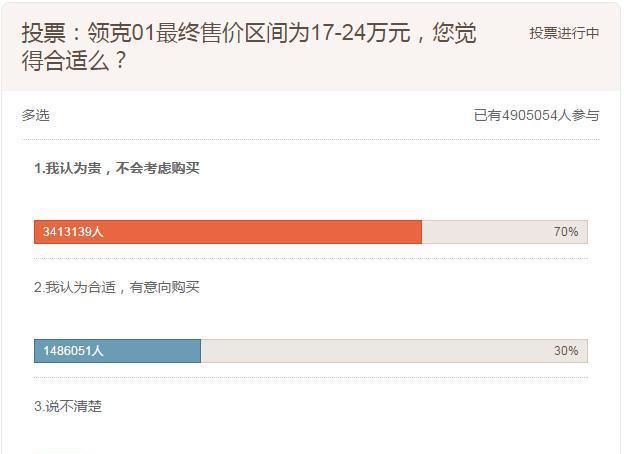Click the 1486051人 vote count

(x=73, y=351)
